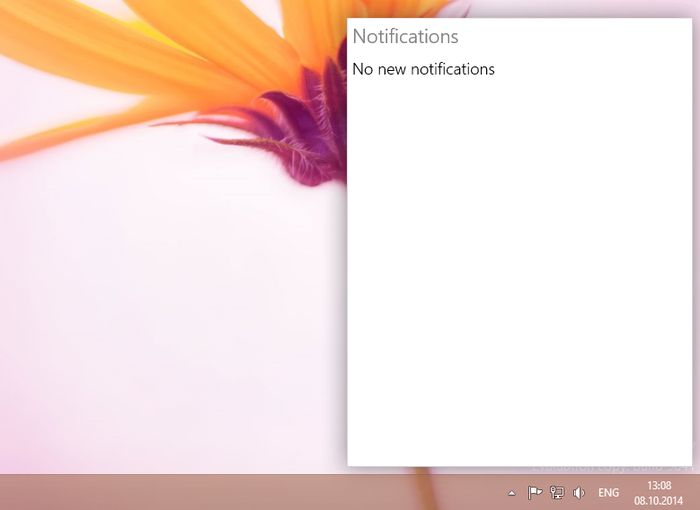Image resolution: width=700 pixels, height=510 pixels.
Task: Switch the ENG input language indicator
Action: (x=608, y=493)
